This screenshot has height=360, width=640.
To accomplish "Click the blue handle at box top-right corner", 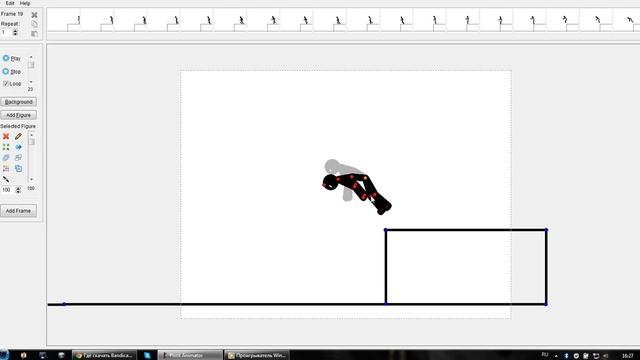I will (546, 230).
